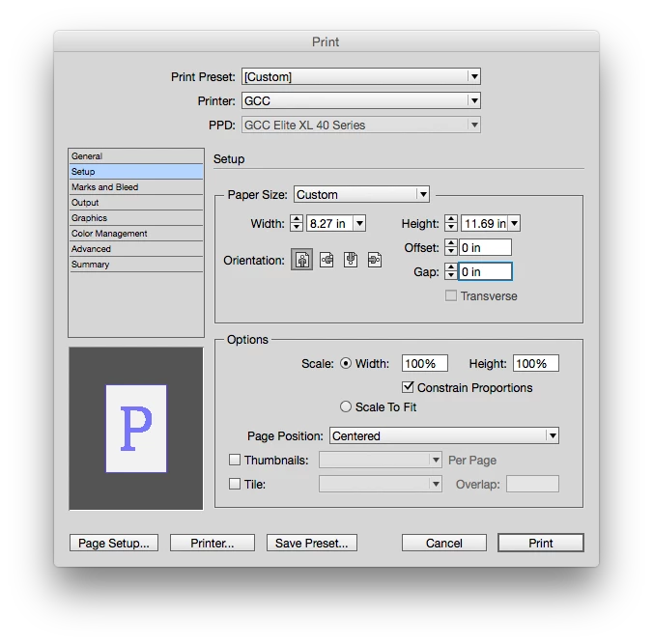Click the Scale Width percentage field

coord(425,363)
